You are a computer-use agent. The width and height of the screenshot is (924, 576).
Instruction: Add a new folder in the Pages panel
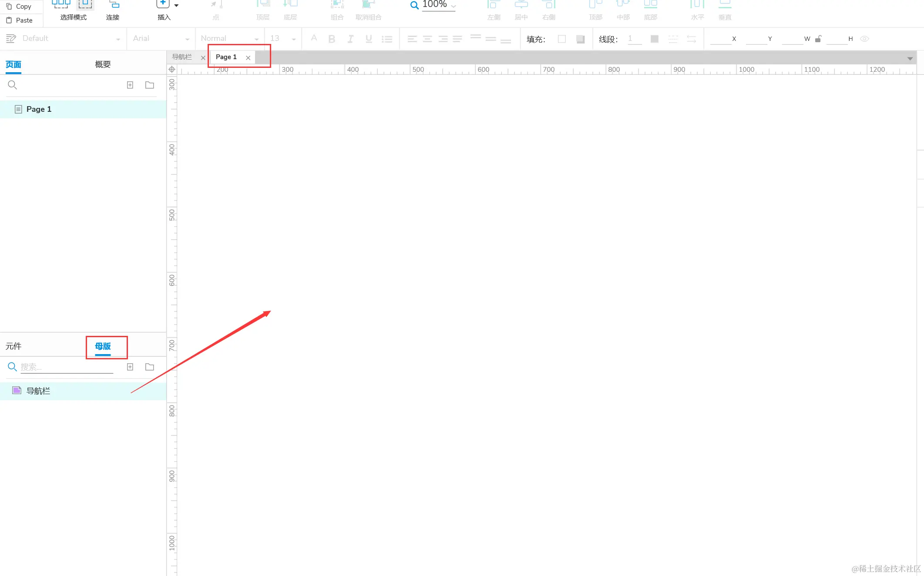pos(149,85)
